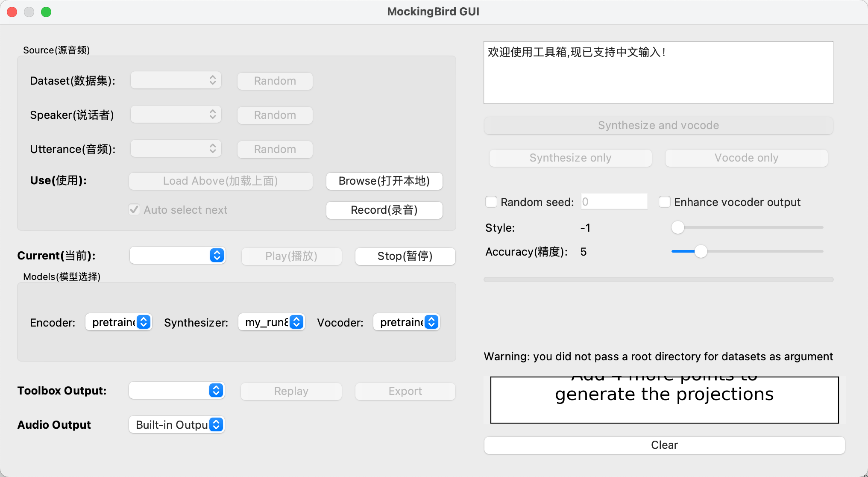The width and height of the screenshot is (868, 477).
Task: Open the Vocoder model dropdown
Action: 406,322
